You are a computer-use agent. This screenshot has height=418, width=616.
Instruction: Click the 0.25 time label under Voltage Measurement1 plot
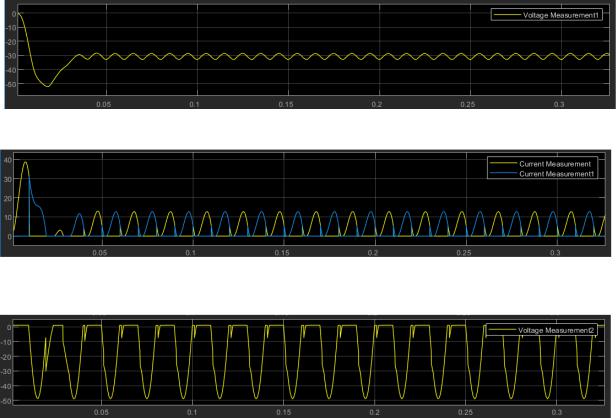pos(468,104)
